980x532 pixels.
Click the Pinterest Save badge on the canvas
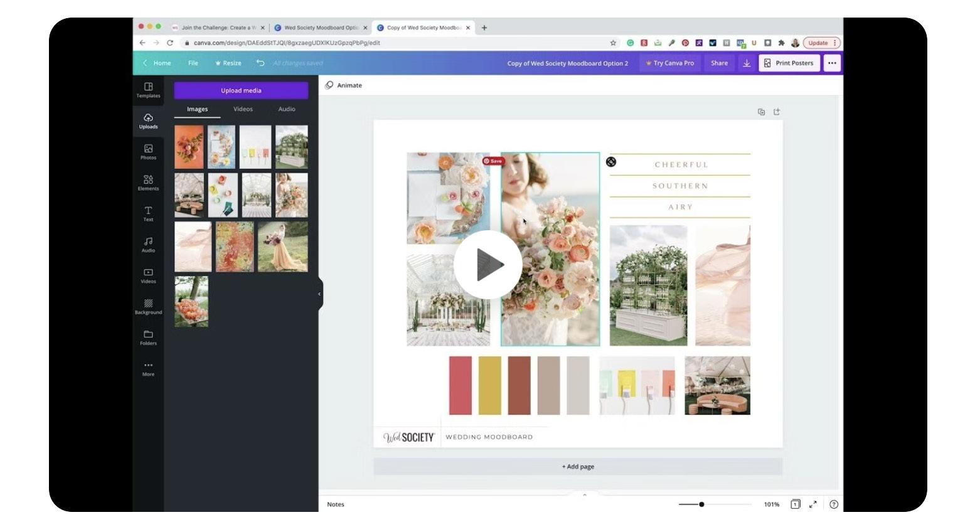click(x=493, y=161)
